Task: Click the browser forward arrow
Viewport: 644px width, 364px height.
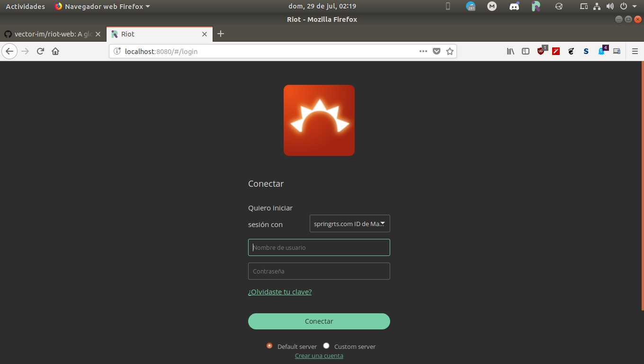Action: pos(25,51)
